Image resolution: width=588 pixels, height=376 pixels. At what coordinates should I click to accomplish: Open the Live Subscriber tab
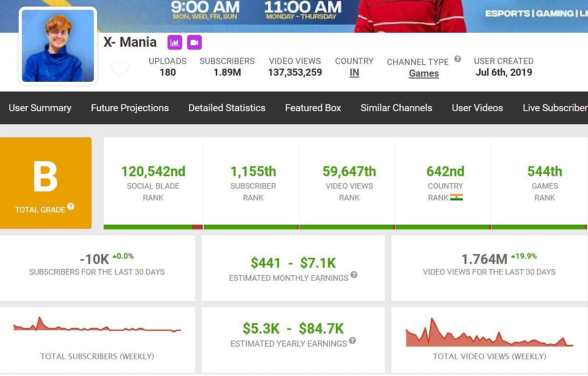click(x=554, y=108)
